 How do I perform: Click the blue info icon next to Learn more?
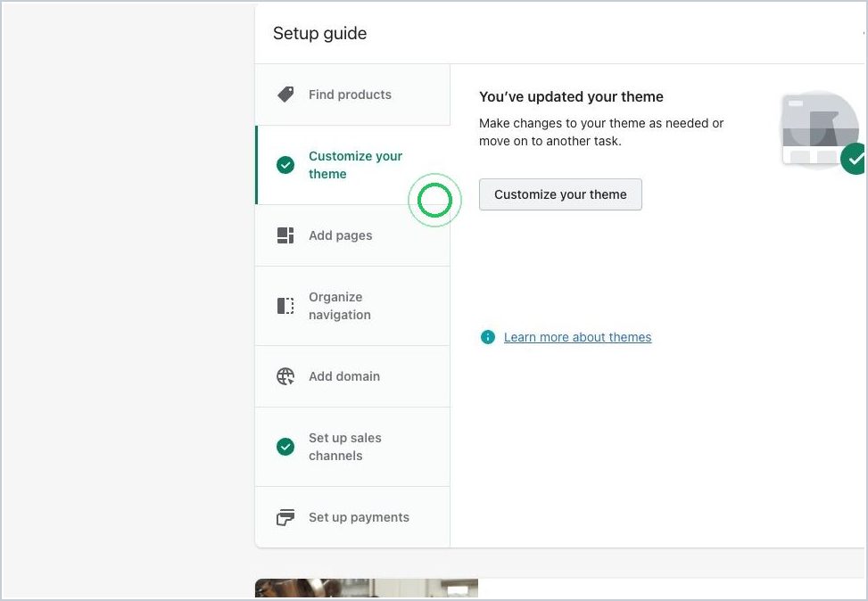coord(488,337)
